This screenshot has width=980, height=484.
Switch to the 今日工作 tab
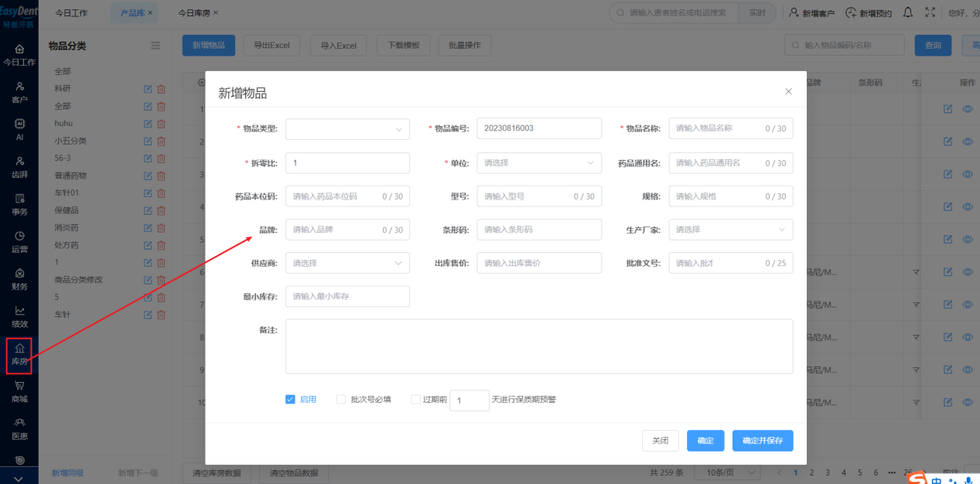tap(71, 13)
